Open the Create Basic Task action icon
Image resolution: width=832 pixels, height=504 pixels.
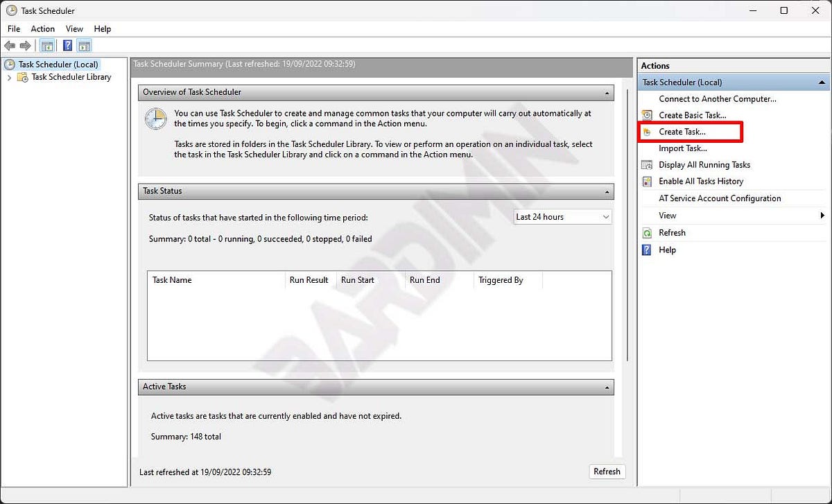point(646,115)
